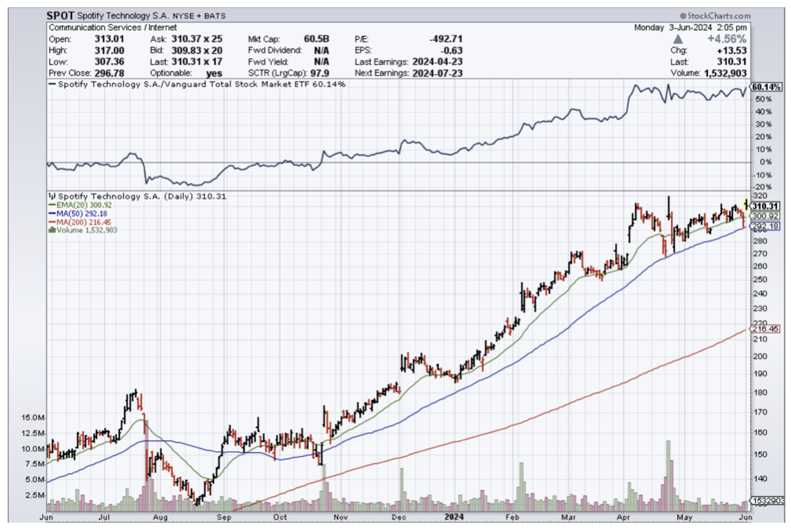Image resolution: width=791 pixels, height=532 pixels.
Task: Click the 15.0M volume axis label
Action: [x=33, y=417]
